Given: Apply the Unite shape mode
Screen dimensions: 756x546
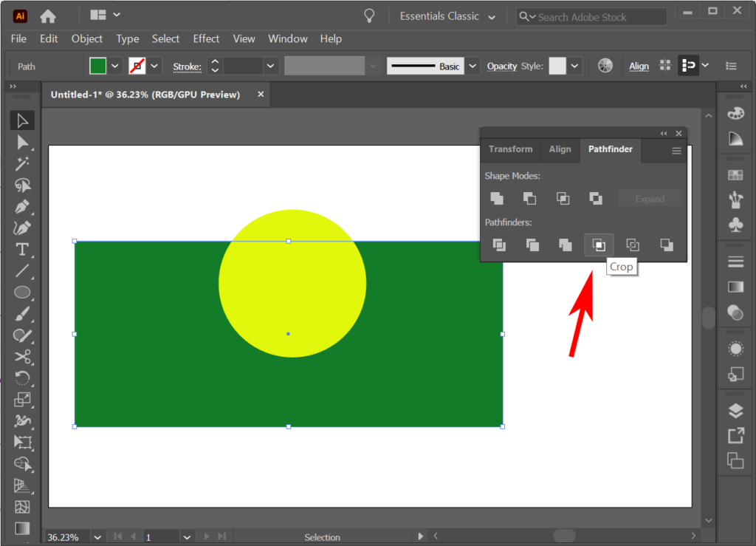Looking at the screenshot, I should point(496,198).
